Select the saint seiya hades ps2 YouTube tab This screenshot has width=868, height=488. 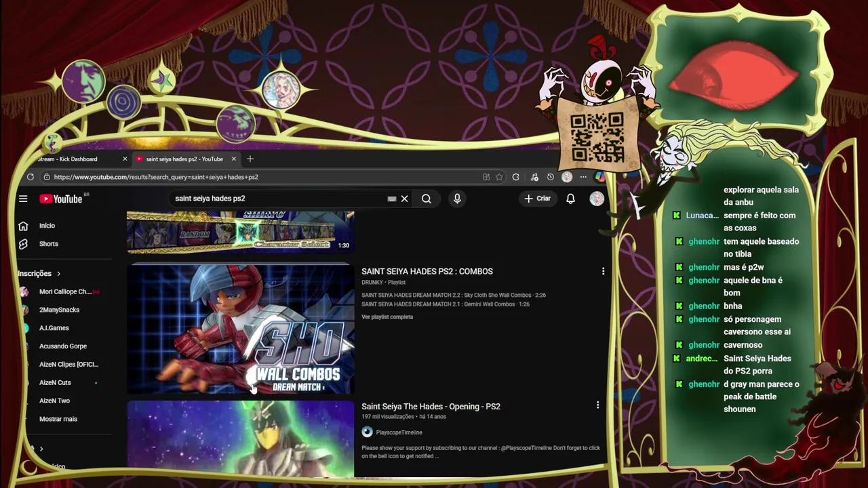pyautogui.click(x=184, y=159)
